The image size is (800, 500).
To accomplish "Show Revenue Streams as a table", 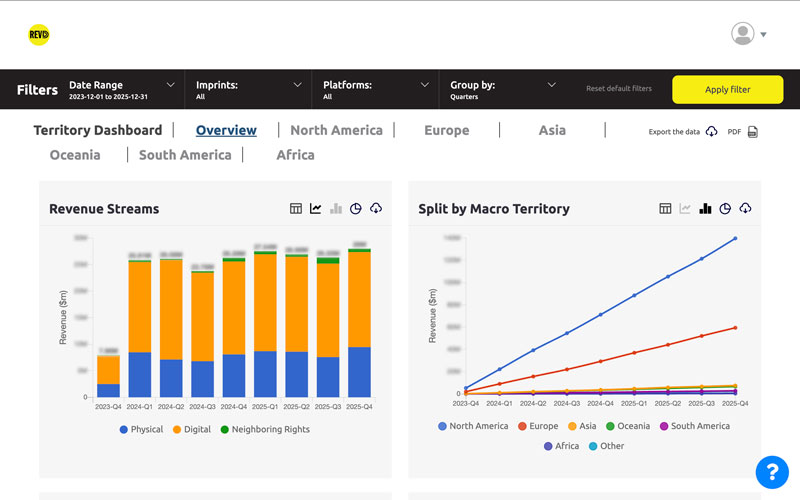I will tap(296, 209).
